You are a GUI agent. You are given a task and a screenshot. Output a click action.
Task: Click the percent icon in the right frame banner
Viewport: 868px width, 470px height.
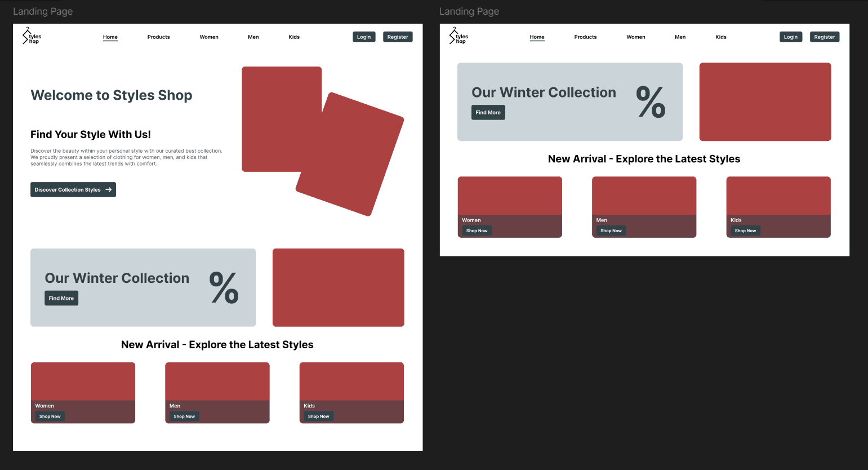[651, 102]
